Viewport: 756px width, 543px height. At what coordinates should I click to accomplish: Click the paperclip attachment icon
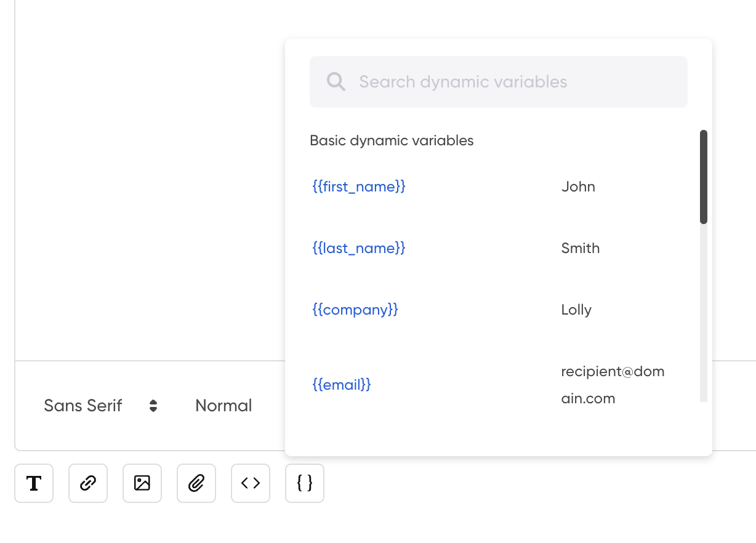(x=196, y=483)
